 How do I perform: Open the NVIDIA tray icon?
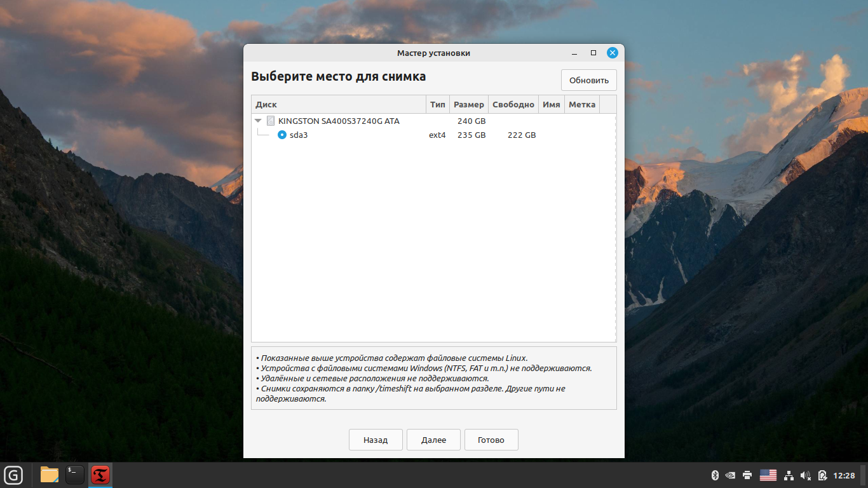pyautogui.click(x=731, y=475)
